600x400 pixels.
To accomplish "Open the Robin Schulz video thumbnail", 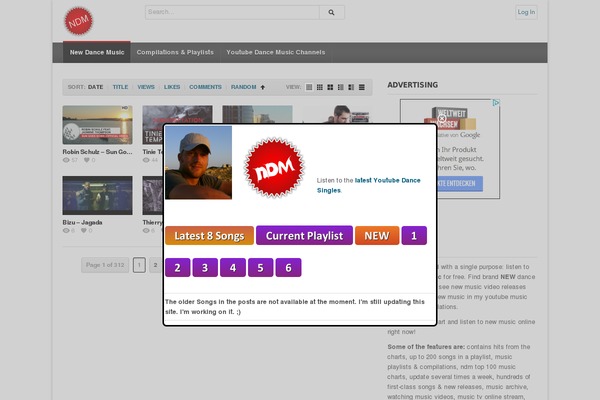I will (98, 125).
